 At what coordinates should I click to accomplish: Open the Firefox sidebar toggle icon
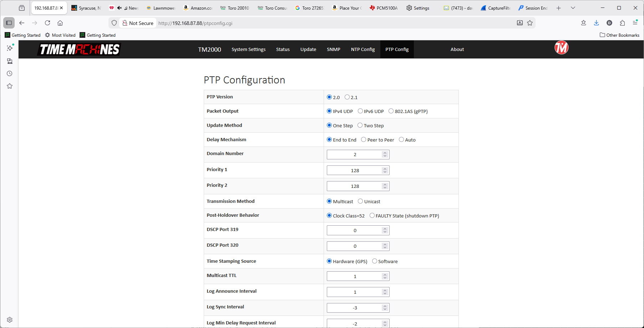pos(9,23)
